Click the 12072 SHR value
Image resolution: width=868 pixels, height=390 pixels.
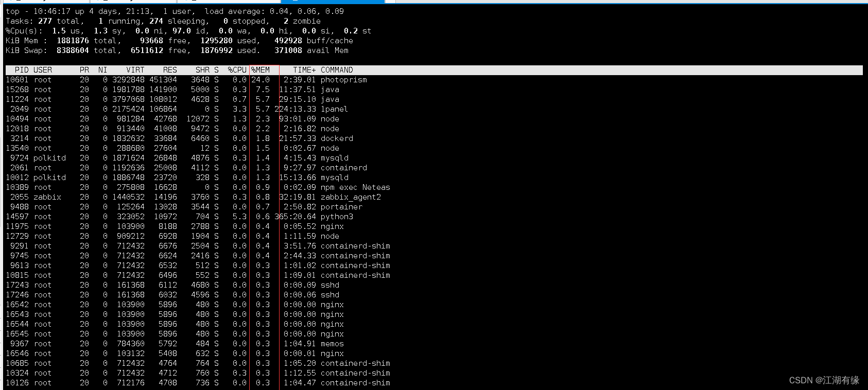(198, 119)
